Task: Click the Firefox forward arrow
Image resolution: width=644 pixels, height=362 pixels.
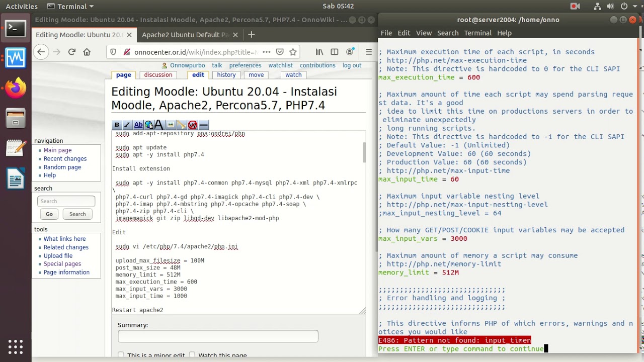Action: (x=56, y=52)
